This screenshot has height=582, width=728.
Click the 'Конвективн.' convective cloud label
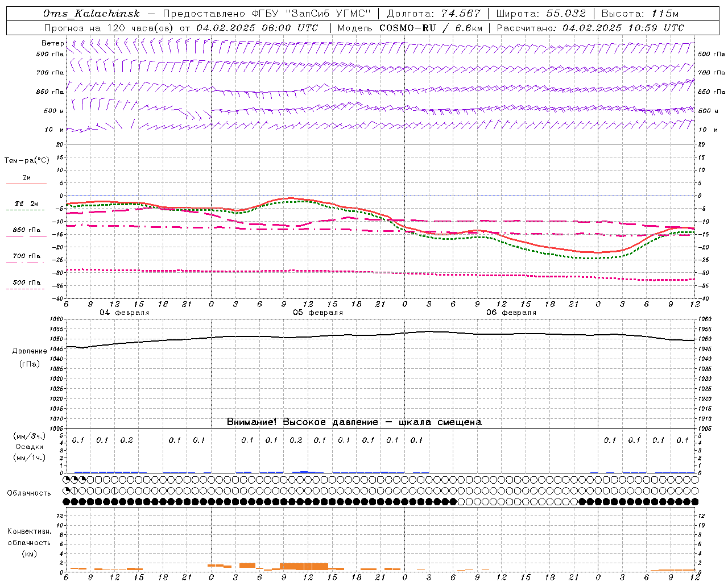point(29,531)
